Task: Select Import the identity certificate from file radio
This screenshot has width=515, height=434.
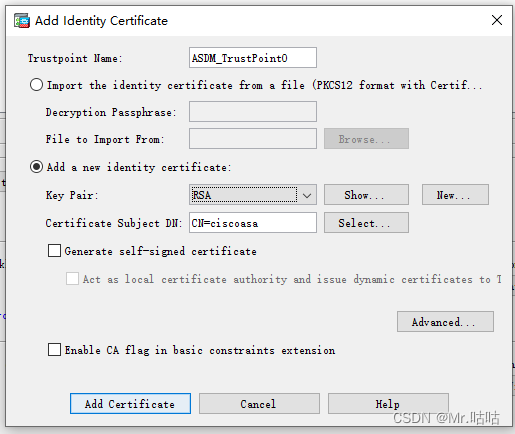Action: 36,85
